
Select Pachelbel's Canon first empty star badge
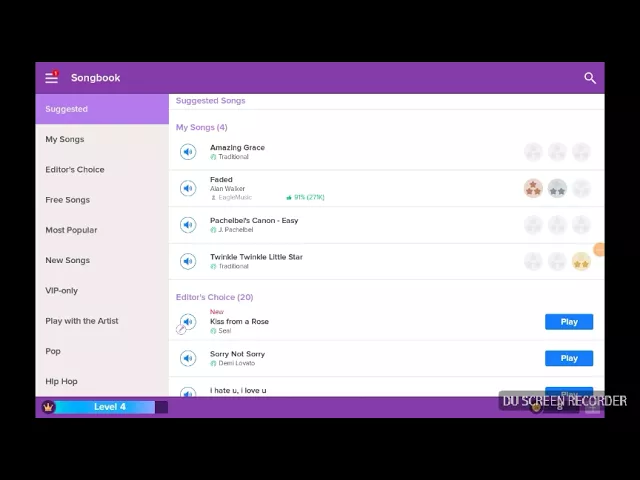[x=533, y=225]
